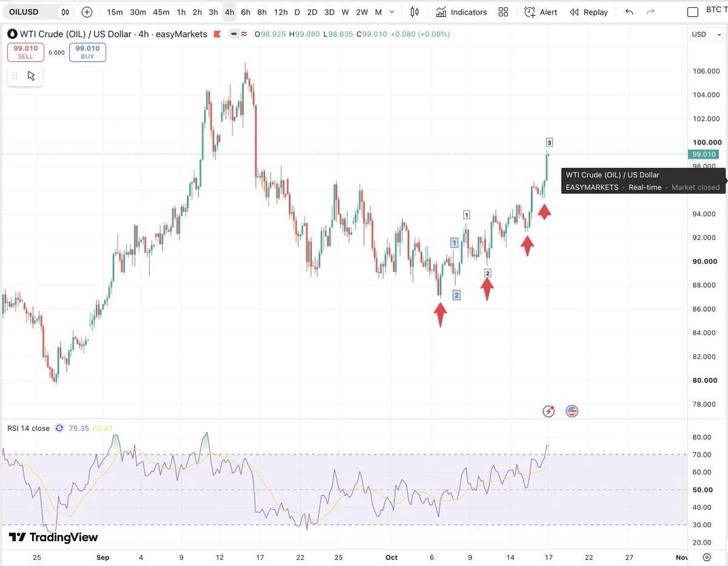The width and height of the screenshot is (728, 566).
Task: Click the 99.010 current price label on axis
Action: (703, 154)
